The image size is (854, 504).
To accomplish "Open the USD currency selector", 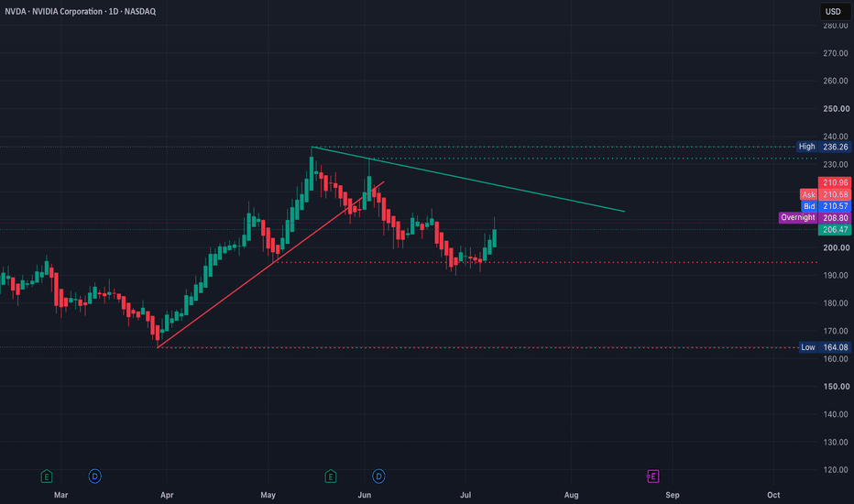I will pos(835,11).
